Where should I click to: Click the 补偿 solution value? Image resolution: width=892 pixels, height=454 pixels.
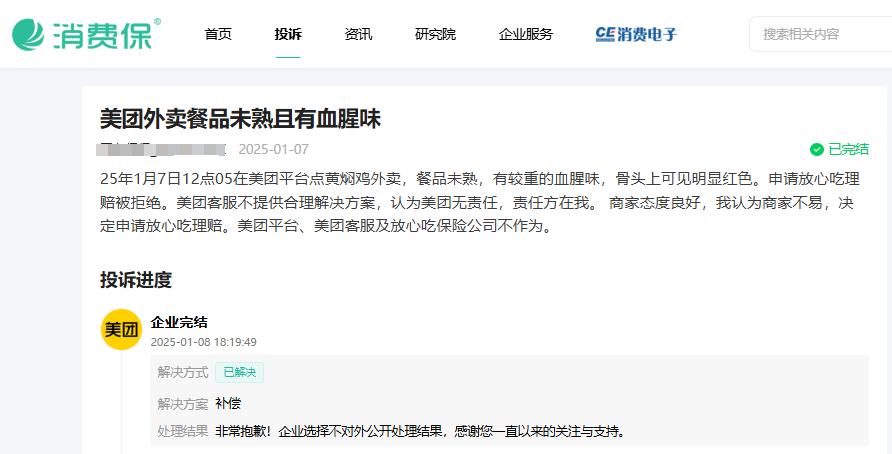click(x=228, y=404)
